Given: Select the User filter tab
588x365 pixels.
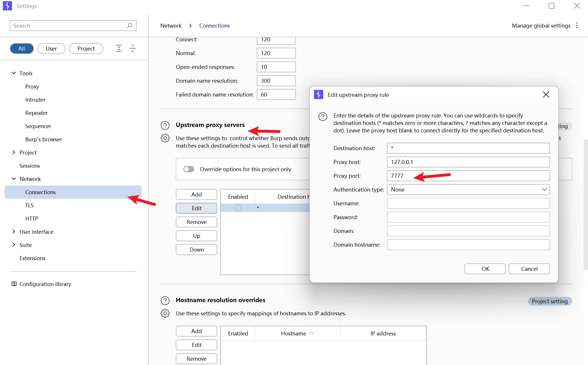Looking at the screenshot, I should (x=51, y=49).
